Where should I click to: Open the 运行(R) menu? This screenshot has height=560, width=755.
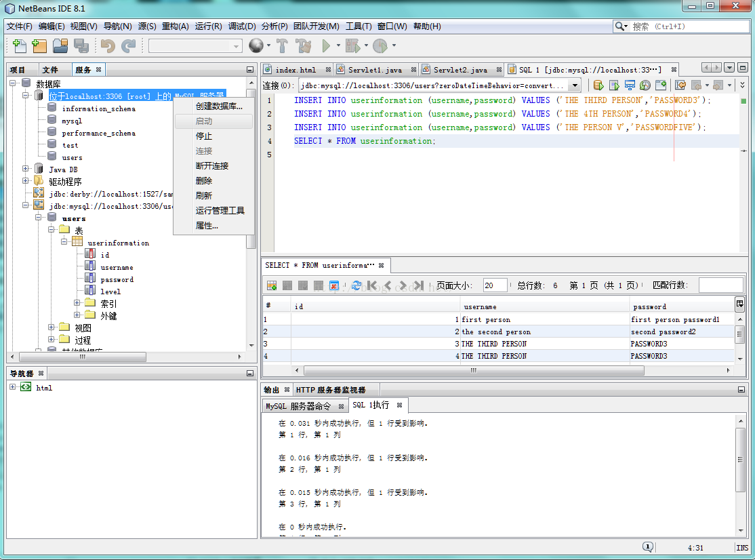(209, 26)
